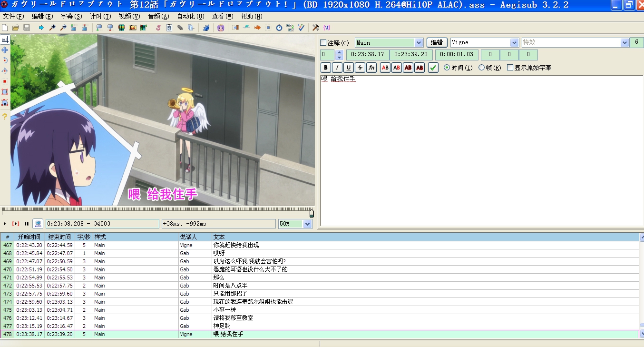Image resolution: width=644 pixels, height=347 pixels.
Task: Open the Automation manager gear icon
Action: tap(206, 28)
